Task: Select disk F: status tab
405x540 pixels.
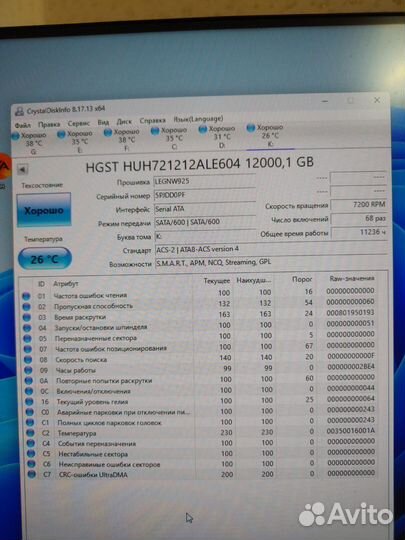Action: [122, 139]
